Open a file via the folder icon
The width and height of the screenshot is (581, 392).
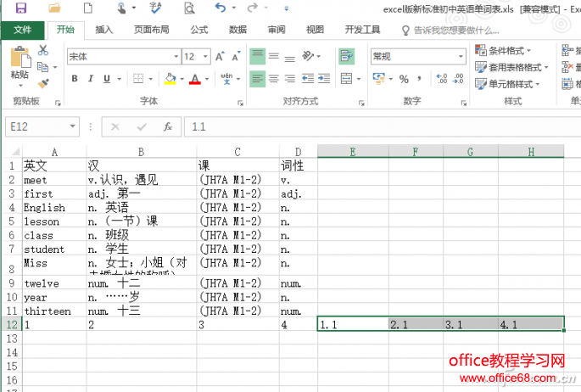click(54, 8)
